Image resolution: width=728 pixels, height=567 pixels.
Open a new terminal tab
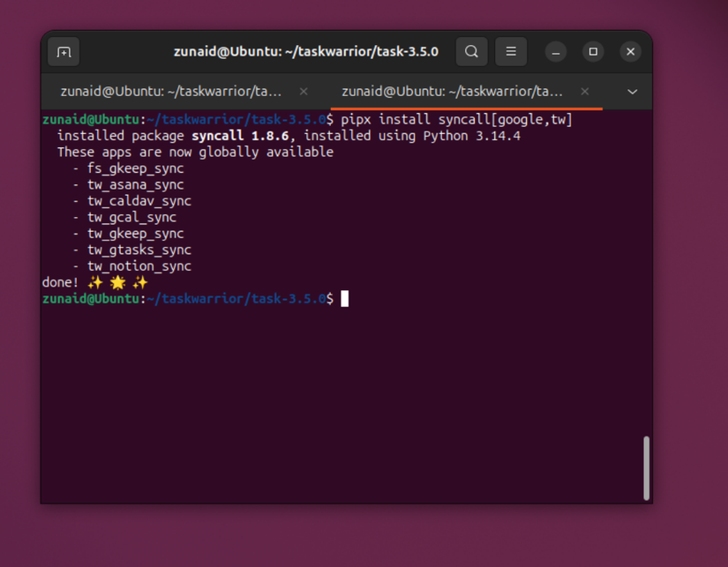point(64,51)
